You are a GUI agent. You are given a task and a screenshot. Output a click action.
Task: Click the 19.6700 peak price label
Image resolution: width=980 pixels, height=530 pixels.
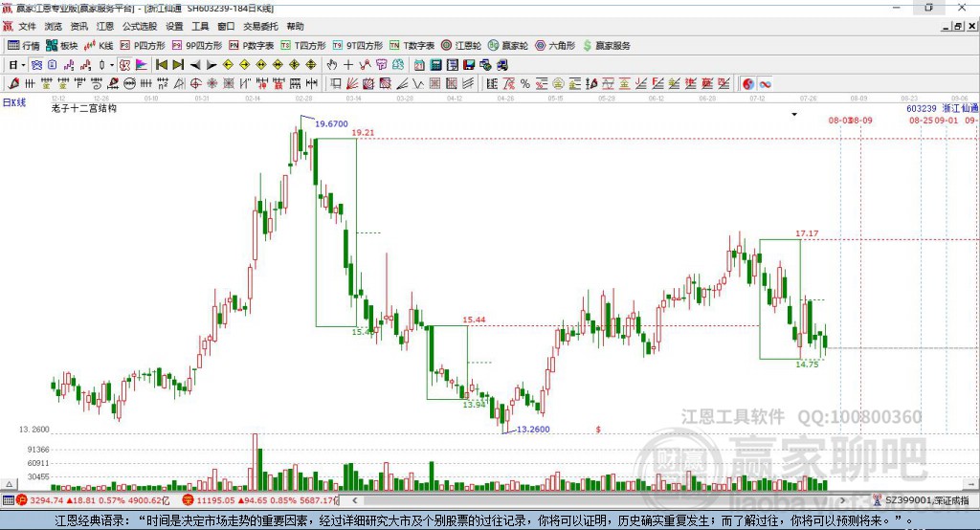[x=331, y=123]
